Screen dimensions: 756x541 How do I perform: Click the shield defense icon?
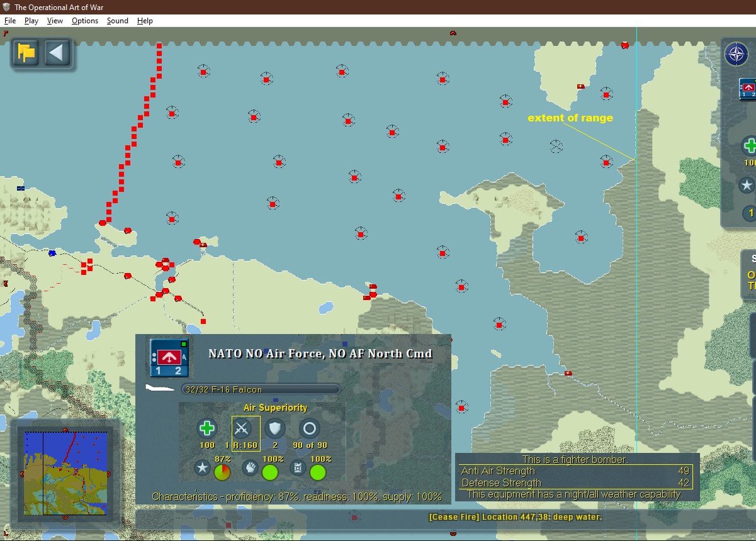click(x=275, y=429)
